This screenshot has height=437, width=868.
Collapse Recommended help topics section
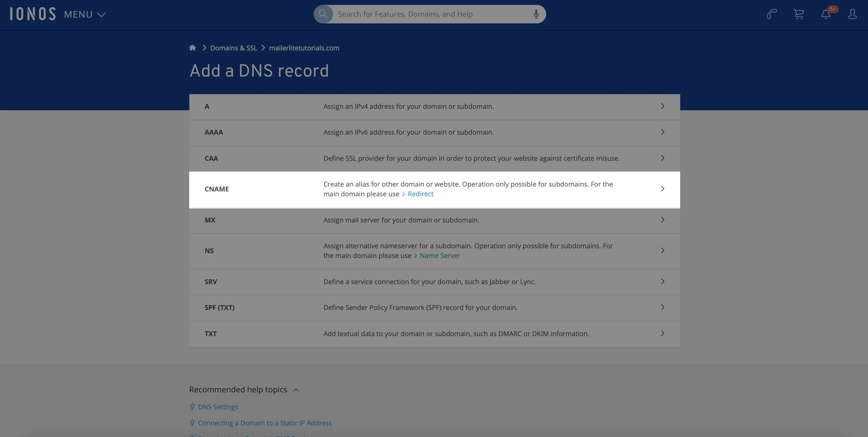point(296,390)
